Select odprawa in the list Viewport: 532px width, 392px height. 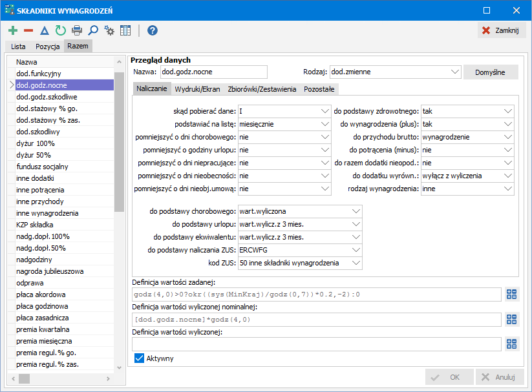(x=65, y=283)
